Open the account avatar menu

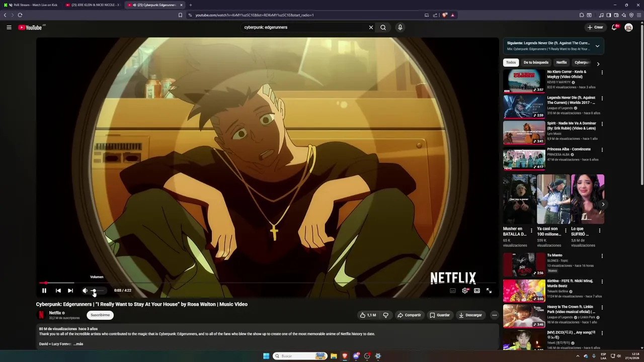coord(628,27)
